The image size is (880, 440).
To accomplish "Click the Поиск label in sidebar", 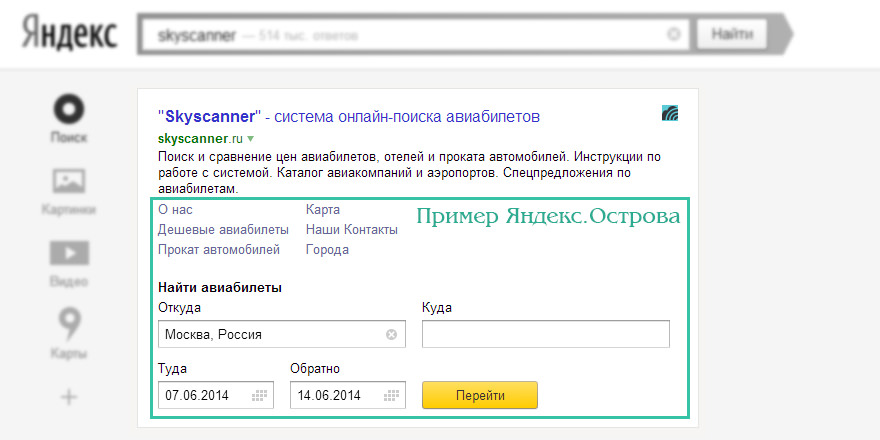I will (x=69, y=138).
